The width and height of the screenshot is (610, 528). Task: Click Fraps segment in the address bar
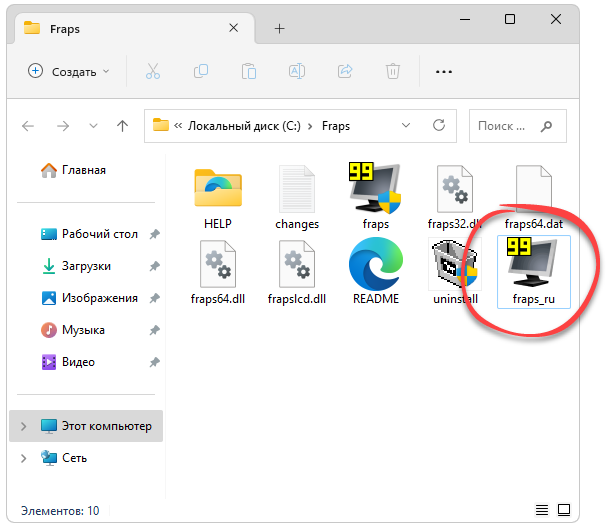pyautogui.click(x=336, y=126)
